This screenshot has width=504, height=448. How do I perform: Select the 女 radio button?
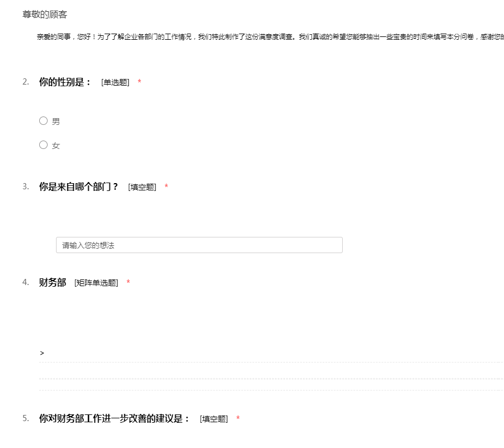pyautogui.click(x=43, y=144)
